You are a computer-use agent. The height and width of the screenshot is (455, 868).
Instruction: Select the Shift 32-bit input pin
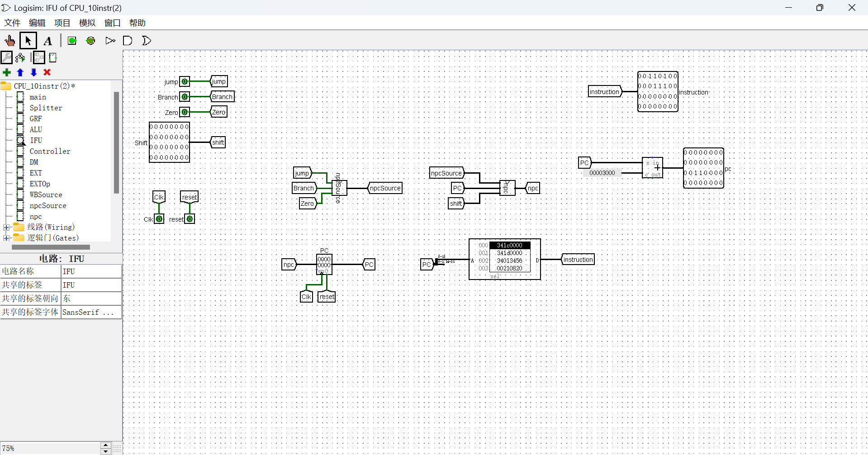169,142
